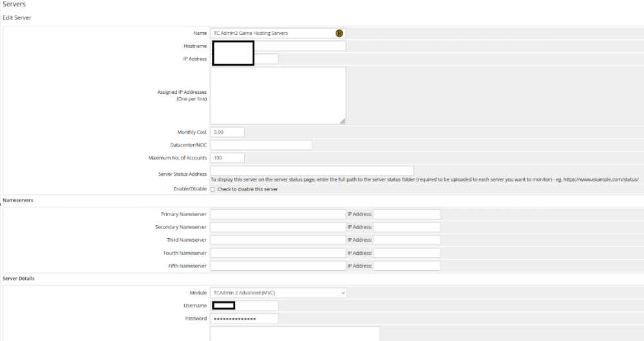Select the Fifth Nameserver field
644x341 pixels.
[278, 266]
